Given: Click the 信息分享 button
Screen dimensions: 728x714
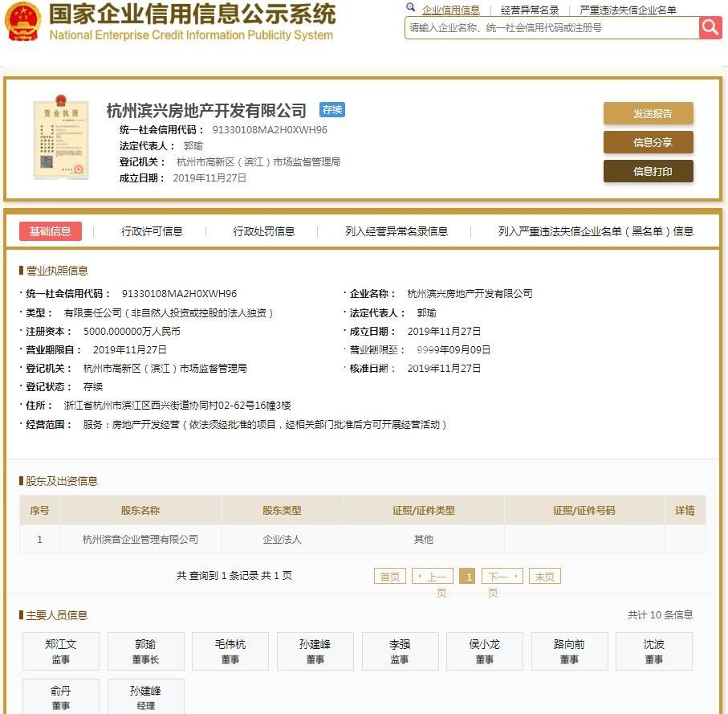Looking at the screenshot, I should coord(649,142).
